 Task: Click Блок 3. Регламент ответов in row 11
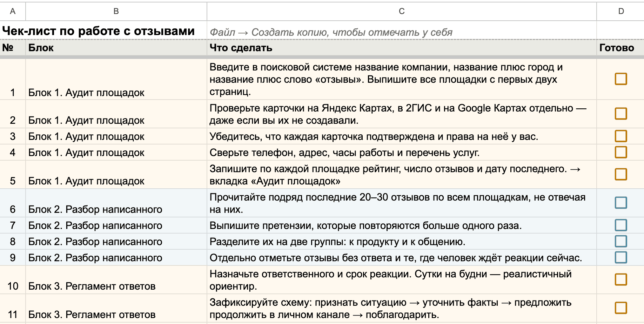coord(116,308)
